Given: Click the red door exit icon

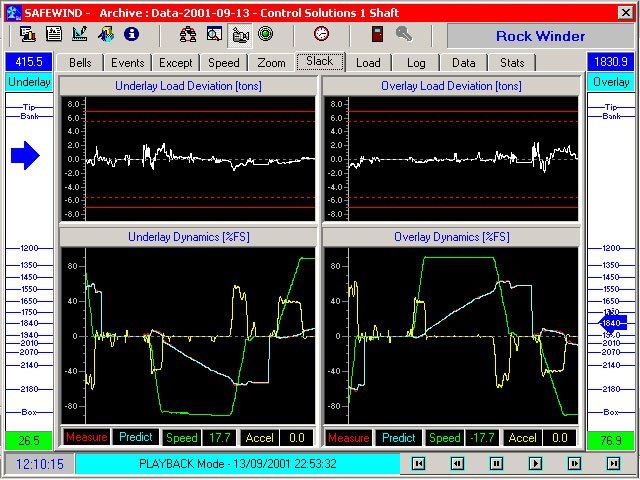Looking at the screenshot, I should coord(378,34).
